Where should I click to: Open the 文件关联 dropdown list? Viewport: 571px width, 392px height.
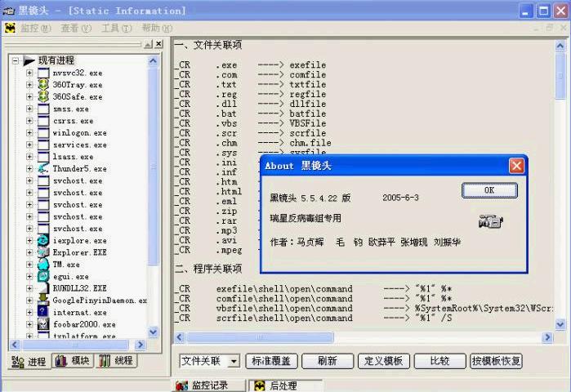coord(234,361)
